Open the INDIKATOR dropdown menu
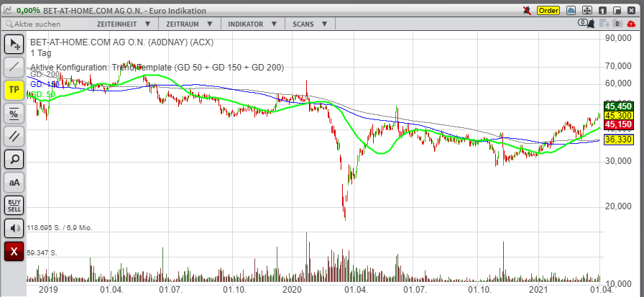The width and height of the screenshot is (644, 297). click(254, 24)
